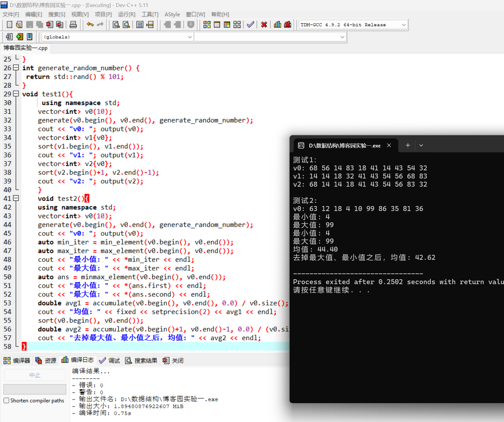Click the 'Process exited after' console line
Viewport: 504px width, 422px height.
[398, 282]
